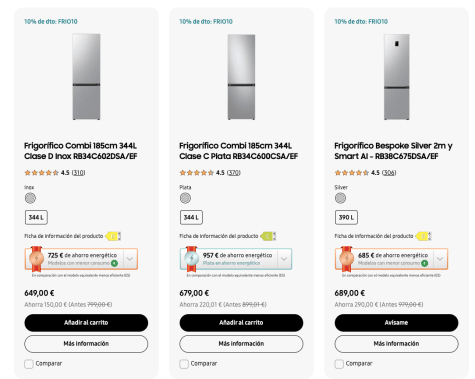This screenshot has width=475, height=379.
Task: Click green info icon in 725 € savings box
Action: (114, 263)
